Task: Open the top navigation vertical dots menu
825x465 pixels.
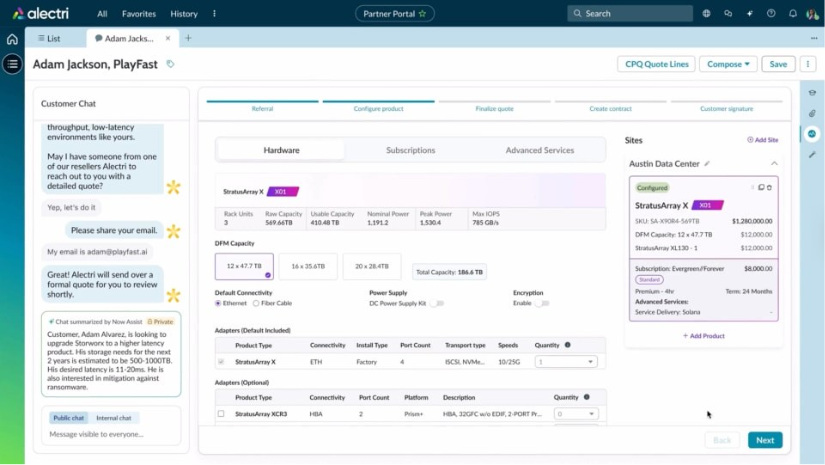Action: click(214, 14)
